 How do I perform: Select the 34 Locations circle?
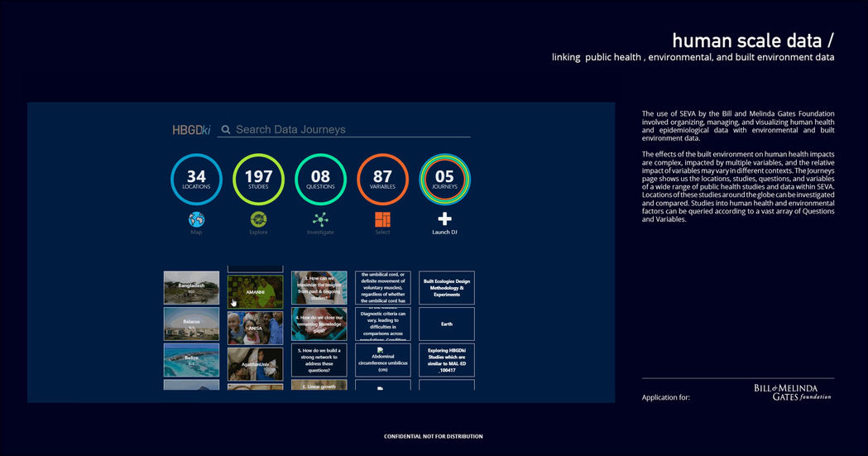pos(196,180)
